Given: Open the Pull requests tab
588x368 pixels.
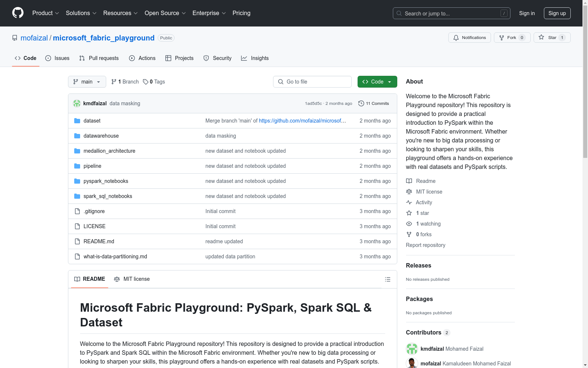Looking at the screenshot, I should tap(99, 58).
